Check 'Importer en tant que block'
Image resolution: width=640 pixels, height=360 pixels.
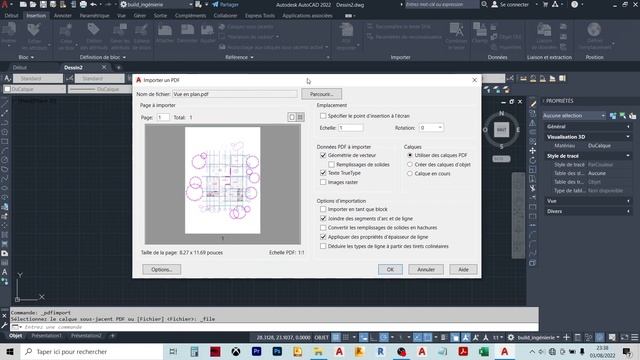(x=323, y=209)
